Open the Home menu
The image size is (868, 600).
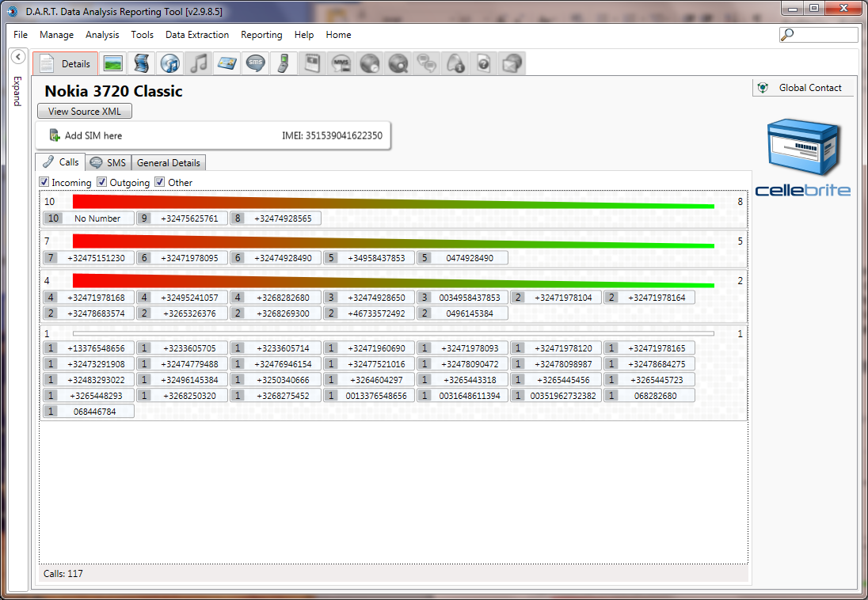[x=338, y=34]
